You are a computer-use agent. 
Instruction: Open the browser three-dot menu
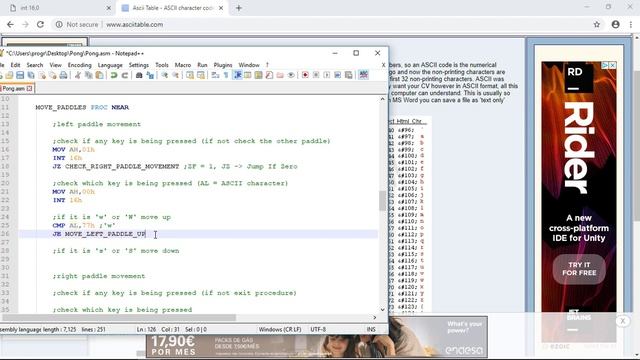(x=631, y=24)
